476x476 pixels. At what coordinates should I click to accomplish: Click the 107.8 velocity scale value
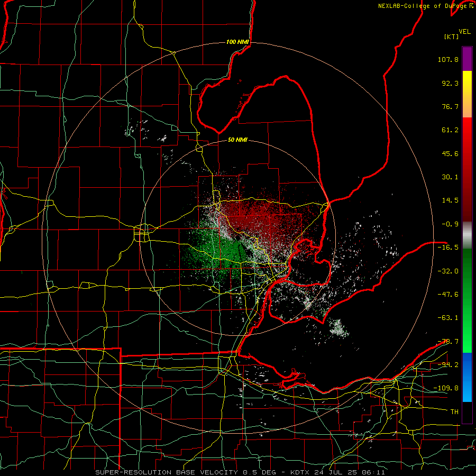448,59
